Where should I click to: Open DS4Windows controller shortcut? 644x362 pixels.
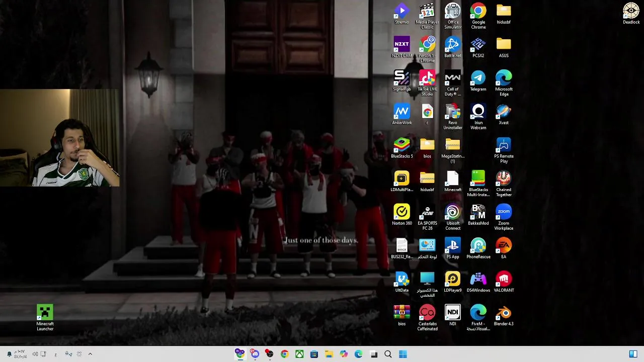click(478, 282)
